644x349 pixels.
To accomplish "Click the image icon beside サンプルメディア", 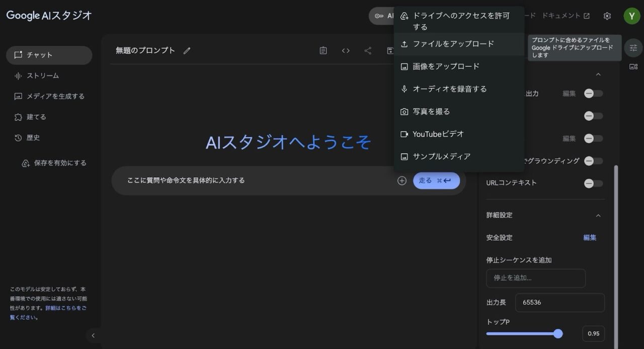I will pos(404,157).
